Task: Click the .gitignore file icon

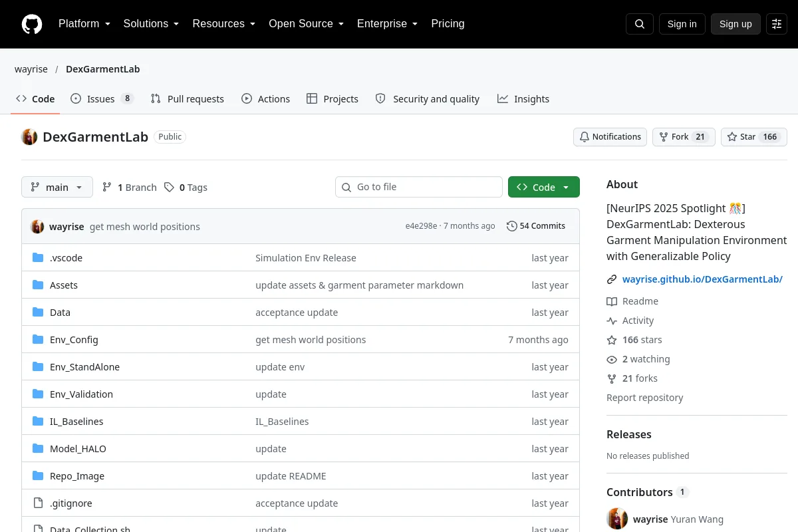Action: click(x=38, y=503)
